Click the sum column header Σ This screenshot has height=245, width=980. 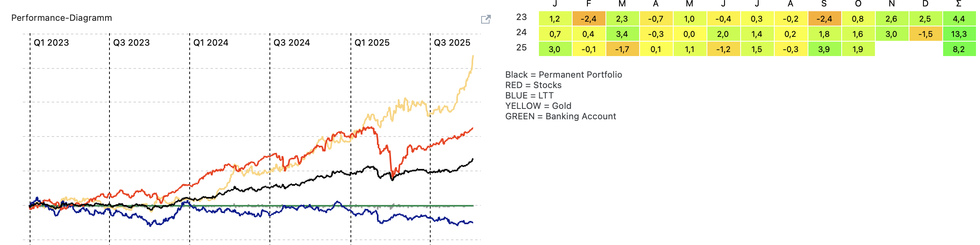959,4
